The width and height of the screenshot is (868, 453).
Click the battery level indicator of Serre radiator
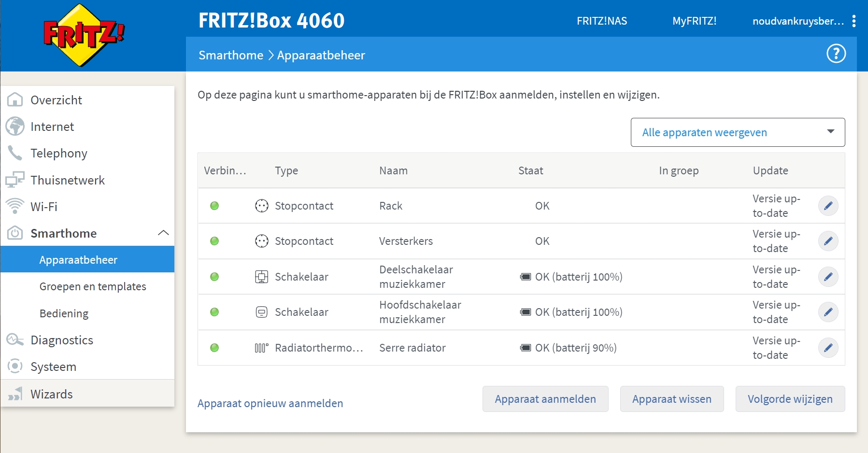coord(526,347)
